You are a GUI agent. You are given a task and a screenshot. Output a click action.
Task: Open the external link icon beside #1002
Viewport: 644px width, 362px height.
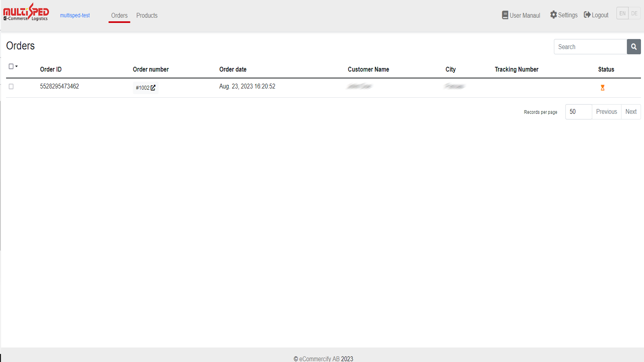pyautogui.click(x=153, y=87)
